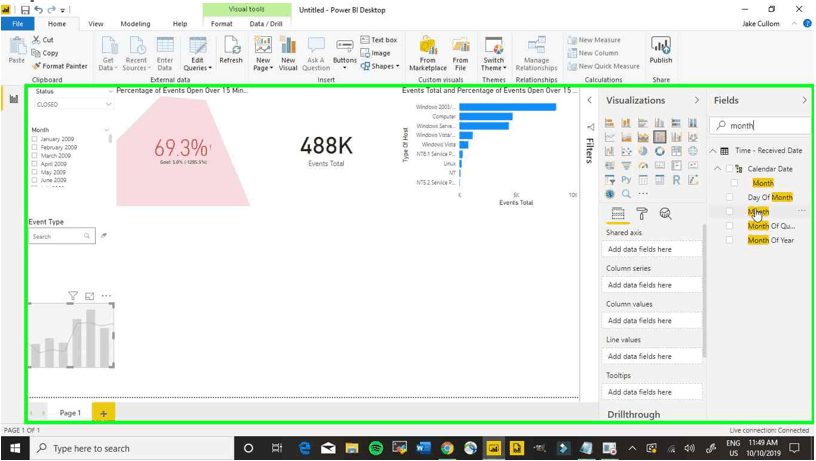
Task: Open the Switch Theme dropdown
Action: coord(493,53)
